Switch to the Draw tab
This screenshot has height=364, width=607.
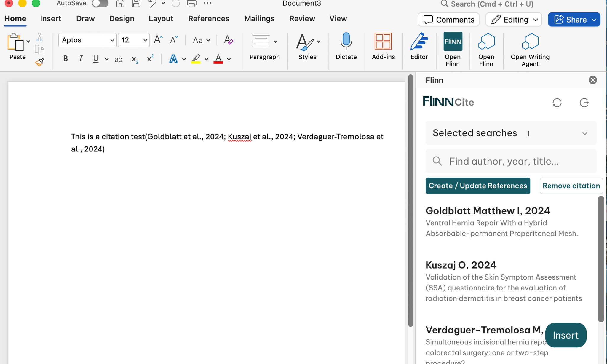point(85,19)
